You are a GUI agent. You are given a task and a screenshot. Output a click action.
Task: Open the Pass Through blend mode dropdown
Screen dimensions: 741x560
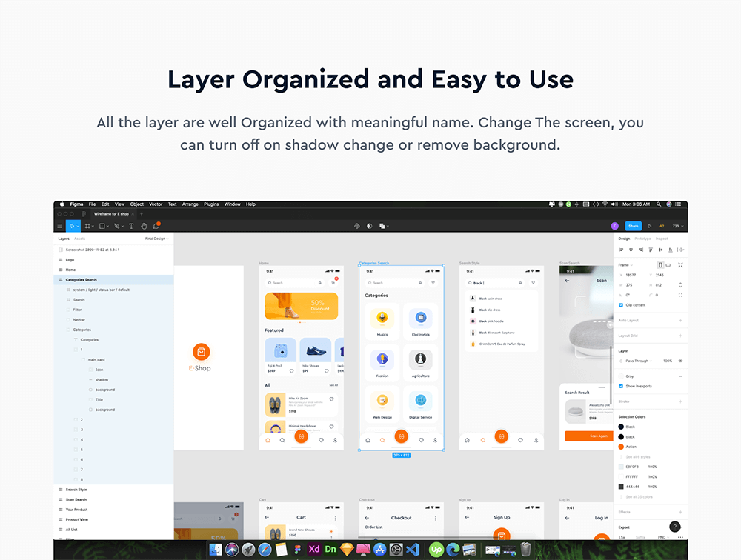(x=637, y=361)
